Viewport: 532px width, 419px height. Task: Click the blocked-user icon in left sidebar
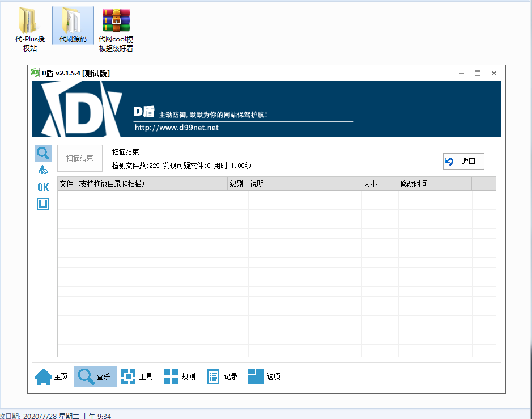pyautogui.click(x=42, y=169)
